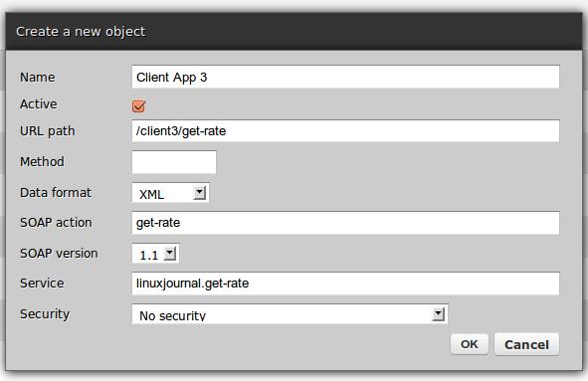The width and height of the screenshot is (588, 381).
Task: Confirm the dialog with OK
Action: pos(470,344)
